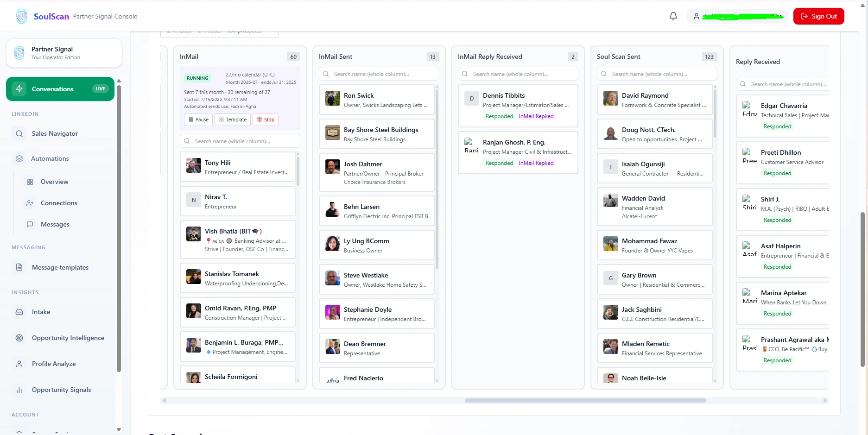This screenshot has width=868, height=435.
Task: Navigate to Messages
Action: (x=55, y=224)
